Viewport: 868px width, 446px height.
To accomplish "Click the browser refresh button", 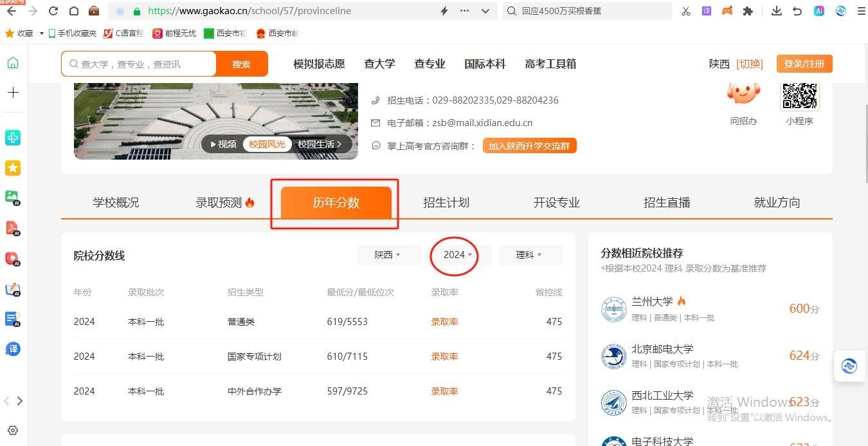I will 53,11.
